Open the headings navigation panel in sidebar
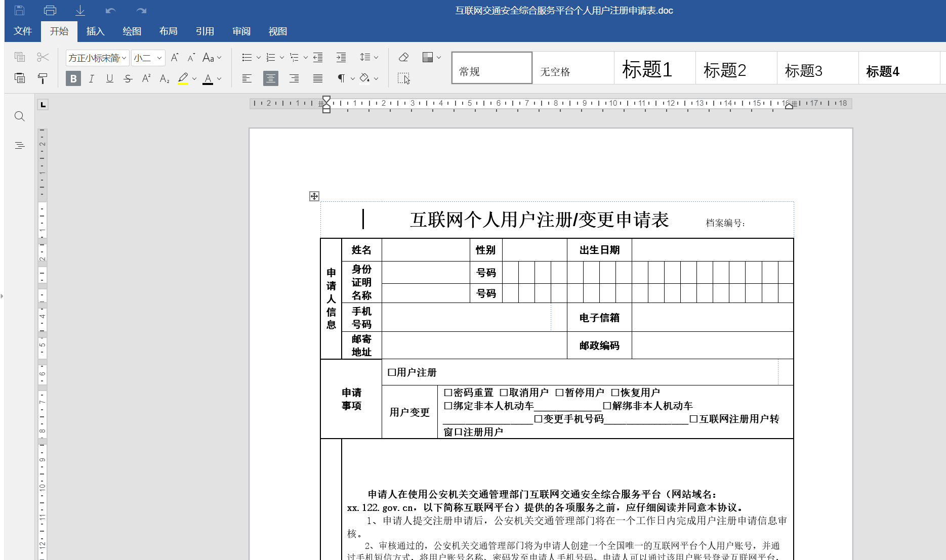946x560 pixels. [x=20, y=146]
